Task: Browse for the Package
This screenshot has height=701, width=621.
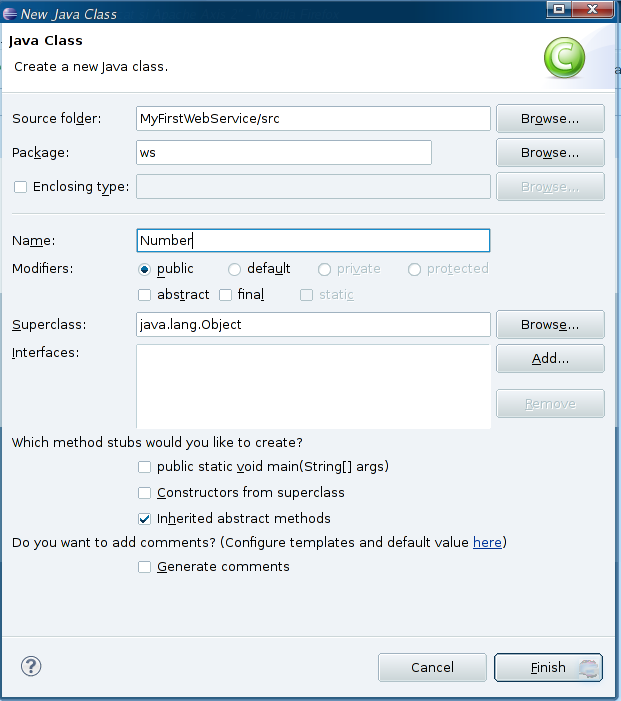Action: 550,152
